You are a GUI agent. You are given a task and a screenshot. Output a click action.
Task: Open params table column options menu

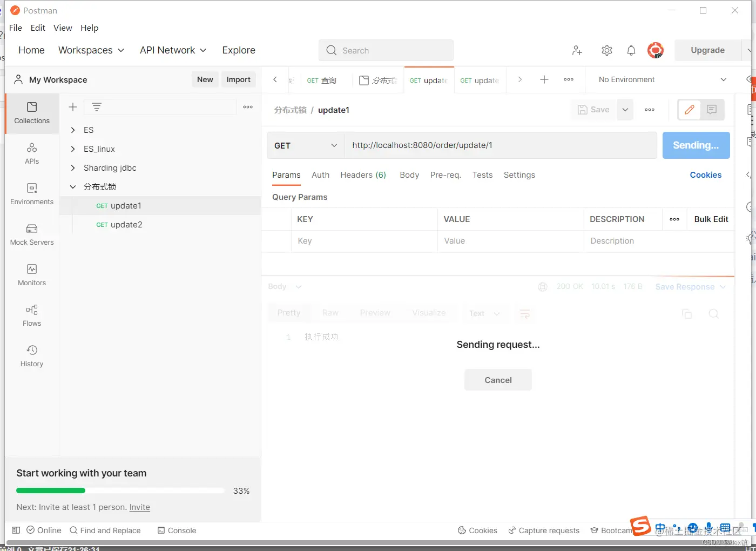pyautogui.click(x=674, y=219)
